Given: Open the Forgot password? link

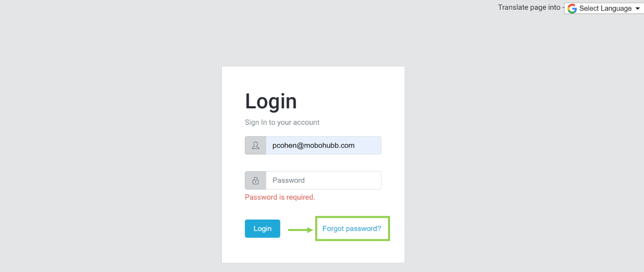Looking at the screenshot, I should [351, 229].
